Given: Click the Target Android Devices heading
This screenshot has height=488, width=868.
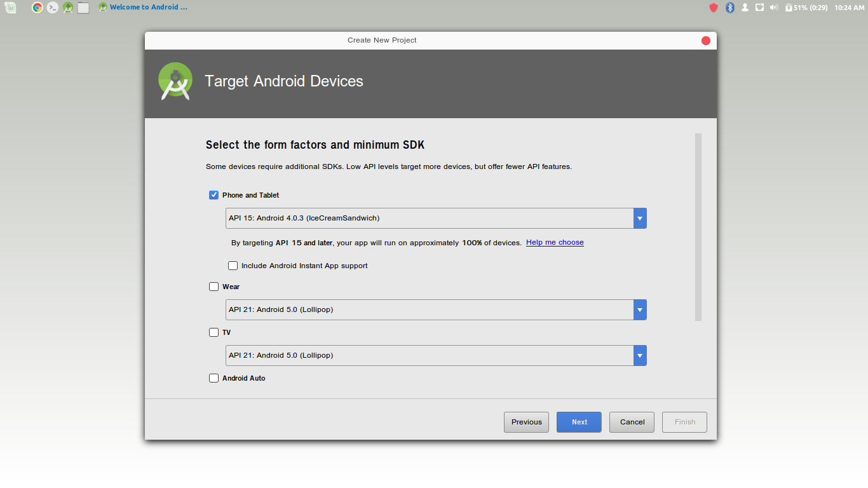Looking at the screenshot, I should [x=284, y=81].
